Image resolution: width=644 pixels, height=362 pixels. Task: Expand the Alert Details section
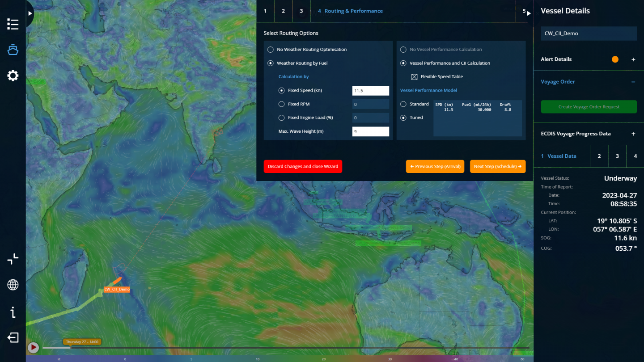click(x=633, y=59)
